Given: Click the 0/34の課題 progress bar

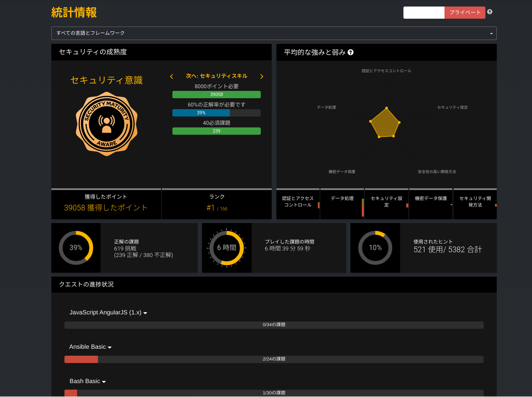Looking at the screenshot, I should click(274, 325).
